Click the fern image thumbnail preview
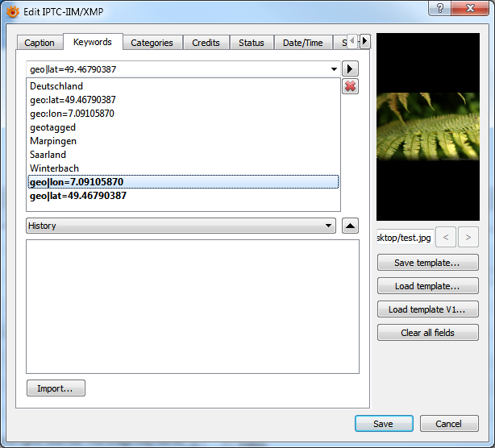 click(x=428, y=127)
